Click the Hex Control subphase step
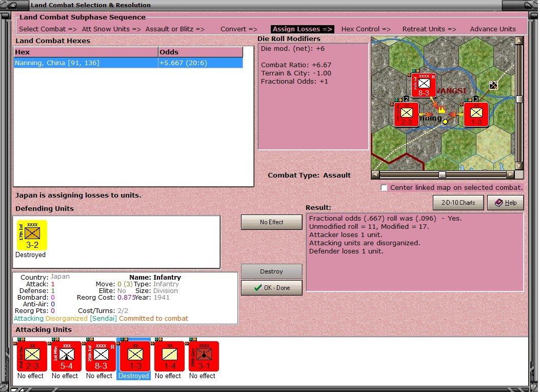Viewport: 540px width, 392px height. click(x=366, y=29)
